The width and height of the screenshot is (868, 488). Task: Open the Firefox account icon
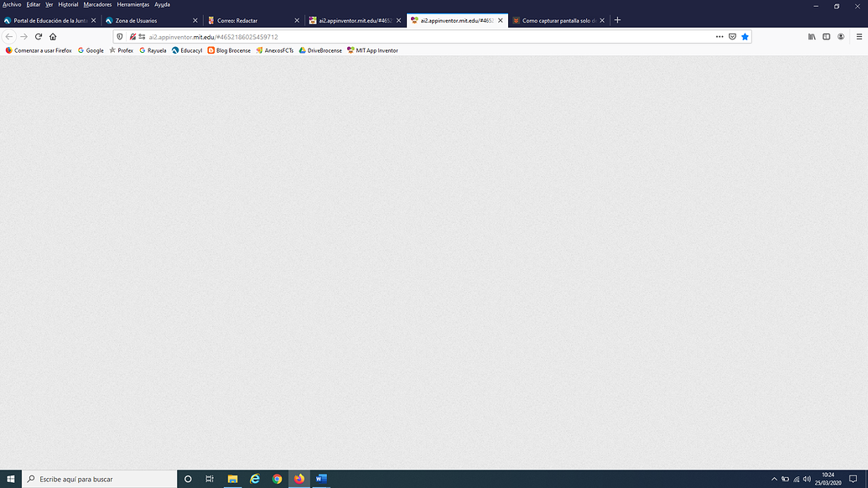point(840,36)
